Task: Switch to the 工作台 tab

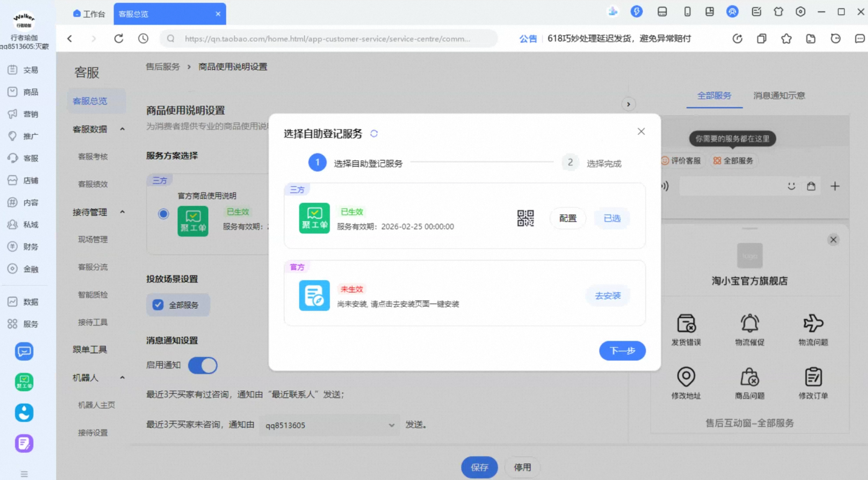Action: pyautogui.click(x=89, y=14)
